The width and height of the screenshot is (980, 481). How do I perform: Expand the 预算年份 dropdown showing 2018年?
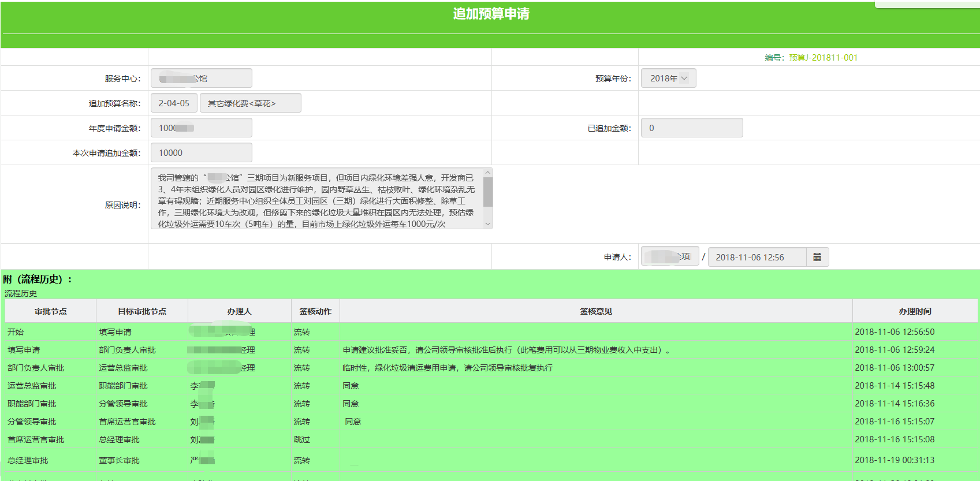coord(668,79)
